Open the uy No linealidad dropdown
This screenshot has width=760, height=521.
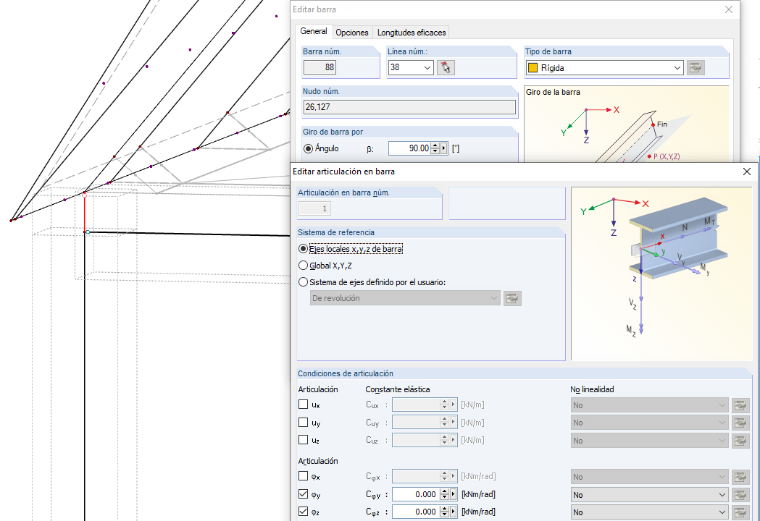(x=649, y=423)
